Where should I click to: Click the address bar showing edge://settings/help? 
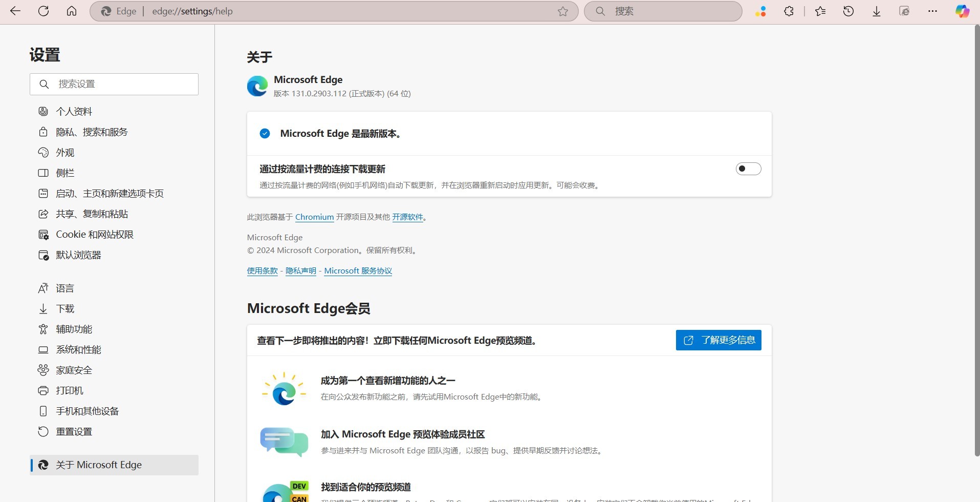[x=334, y=11]
